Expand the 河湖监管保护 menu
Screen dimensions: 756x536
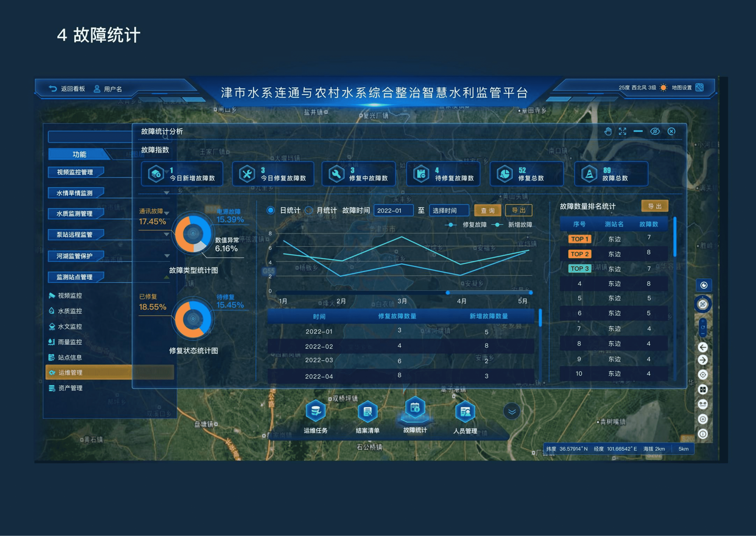76,256
